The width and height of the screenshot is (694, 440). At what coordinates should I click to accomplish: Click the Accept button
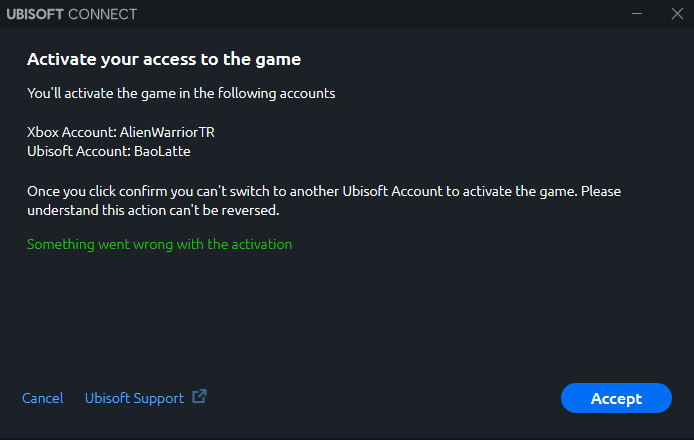coord(616,398)
